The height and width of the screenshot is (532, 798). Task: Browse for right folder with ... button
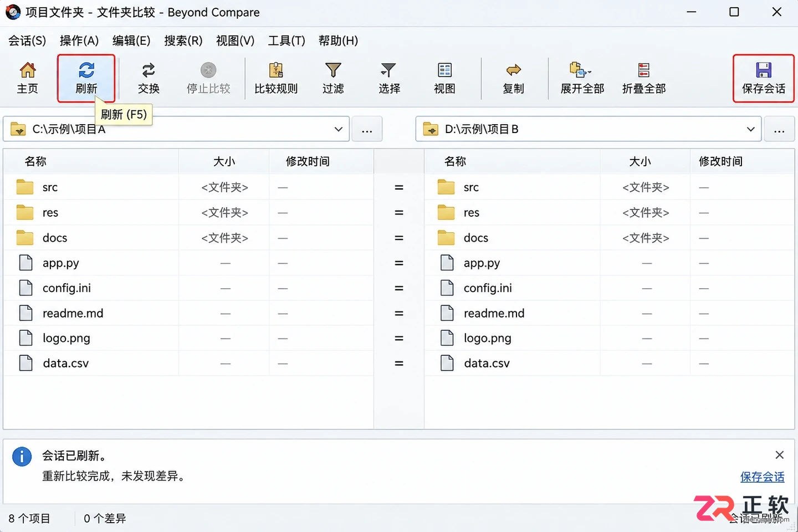click(779, 129)
